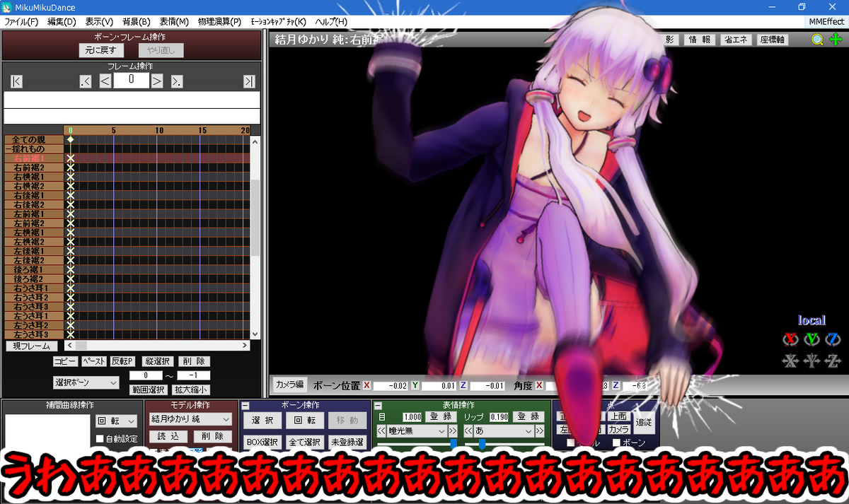Open the 編集(D) menu

click(x=62, y=22)
